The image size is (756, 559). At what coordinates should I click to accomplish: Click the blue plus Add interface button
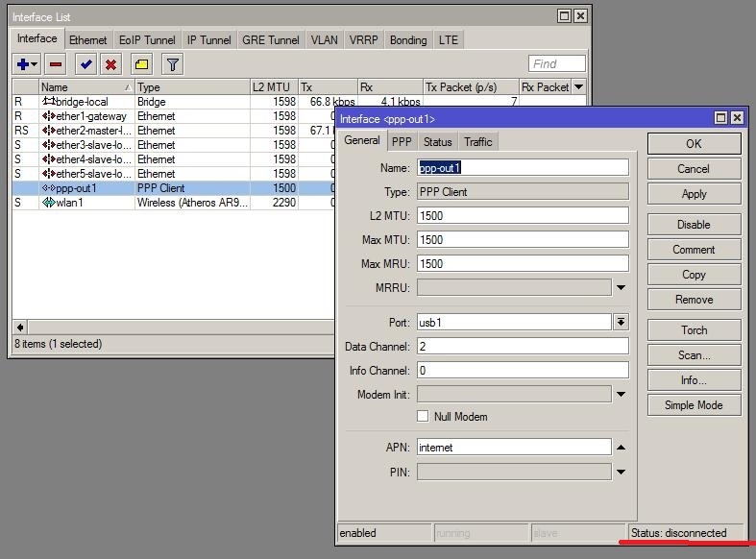23,64
